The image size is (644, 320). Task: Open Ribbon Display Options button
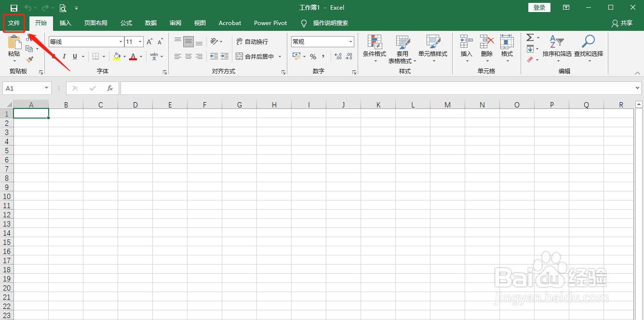tap(566, 7)
